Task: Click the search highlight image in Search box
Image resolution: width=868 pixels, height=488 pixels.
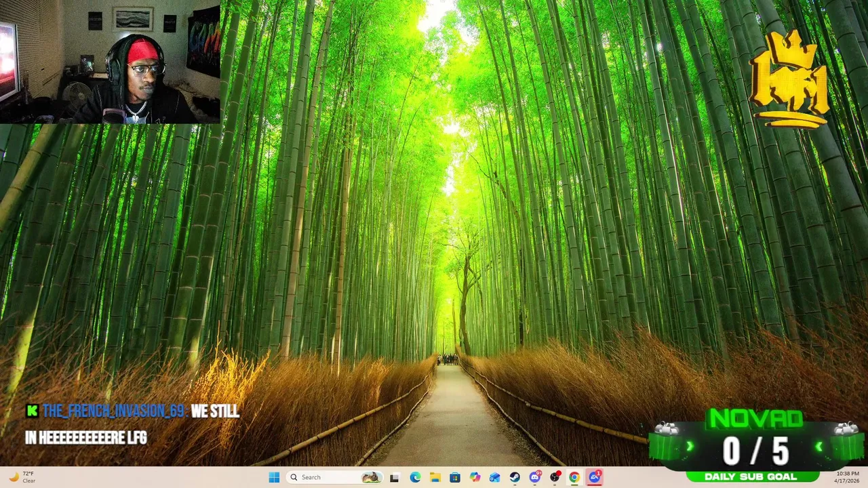Action: 371,477
